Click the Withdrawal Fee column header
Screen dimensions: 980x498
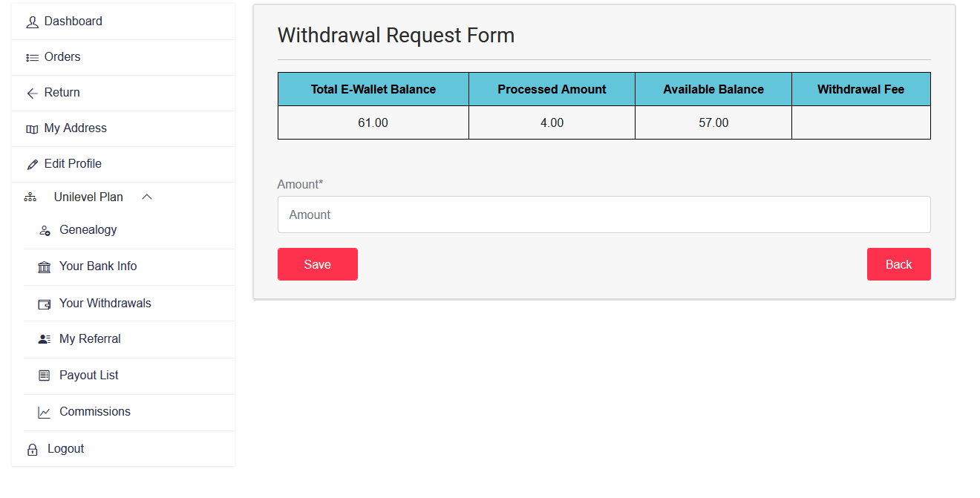point(860,89)
